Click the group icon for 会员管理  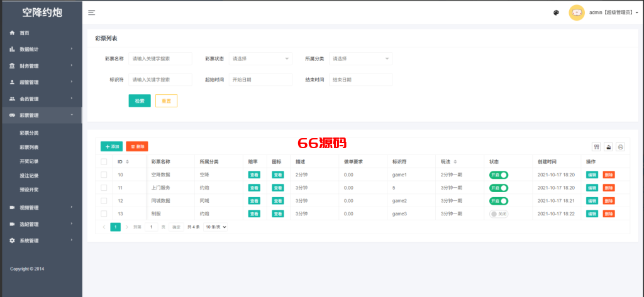coord(12,99)
